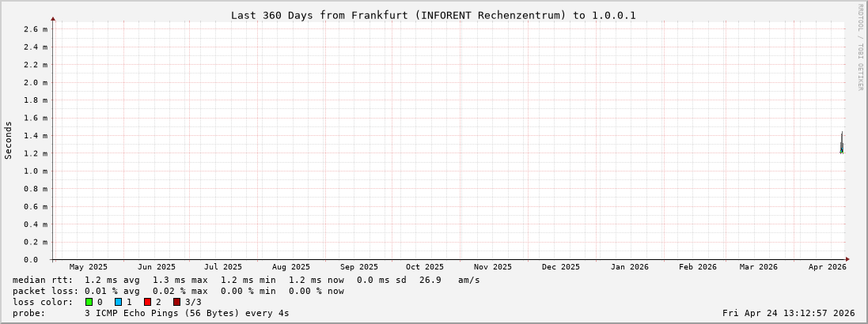Click the packet loss statistics line
This screenshot has height=324, width=868.
(178, 291)
